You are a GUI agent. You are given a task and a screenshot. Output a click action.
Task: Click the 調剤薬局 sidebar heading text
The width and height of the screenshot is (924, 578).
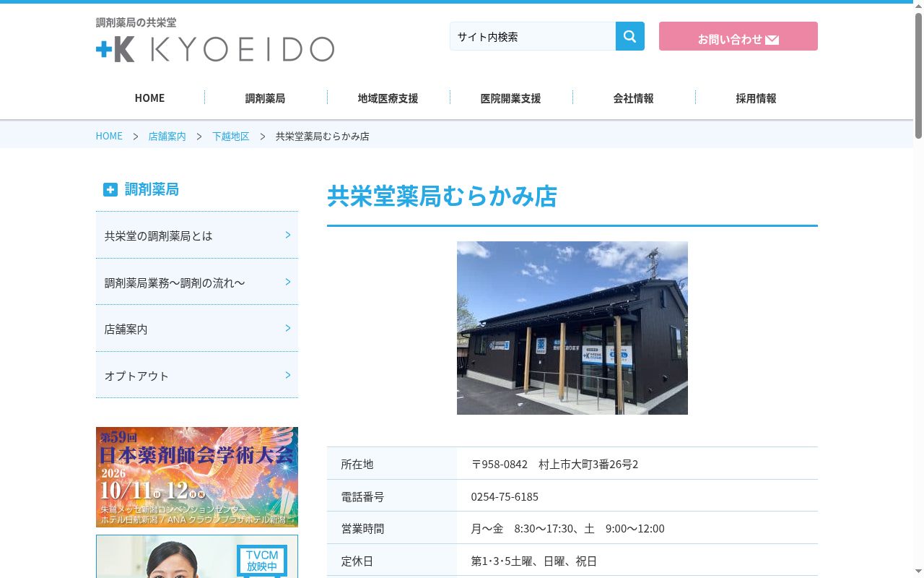[152, 189]
